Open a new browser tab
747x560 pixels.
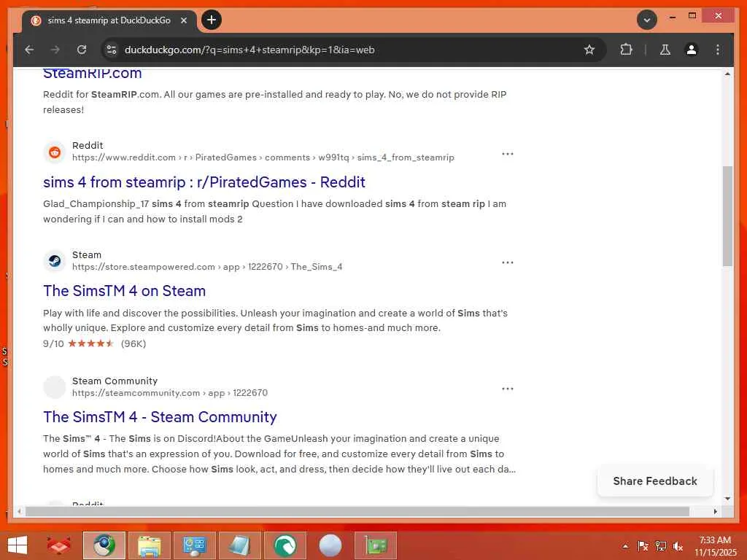(212, 20)
